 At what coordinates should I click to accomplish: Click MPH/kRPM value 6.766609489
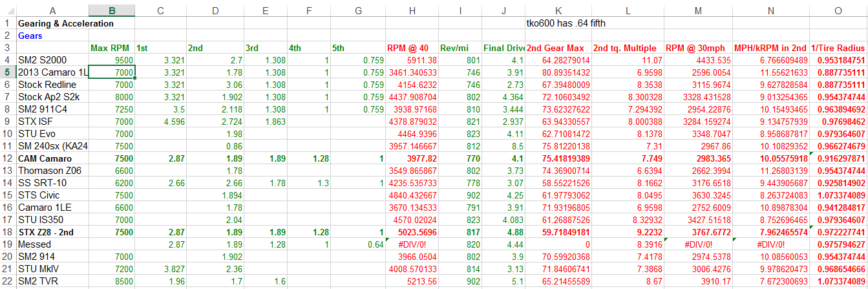[771, 60]
